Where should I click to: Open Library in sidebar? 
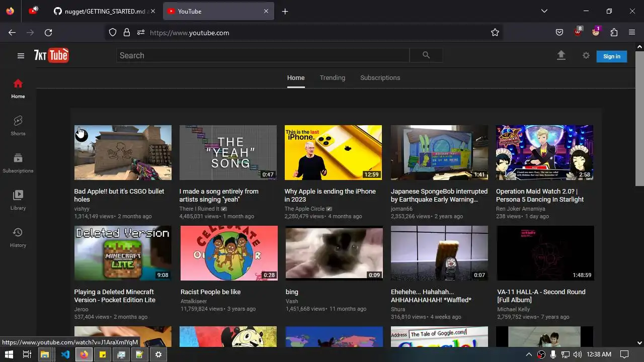point(18,200)
